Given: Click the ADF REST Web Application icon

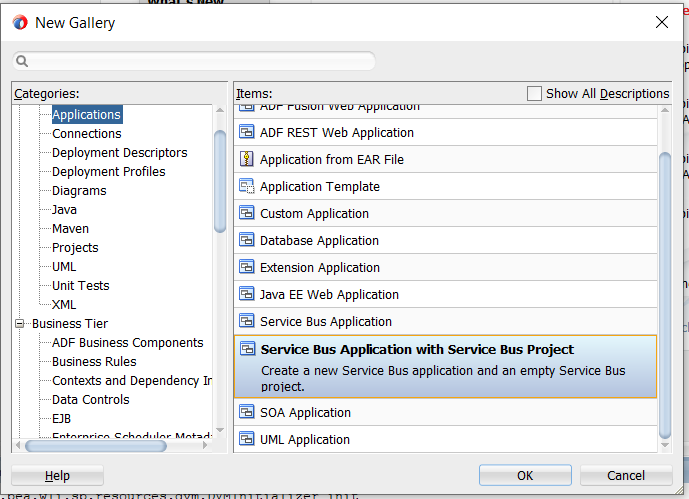Looking at the screenshot, I should click(246, 132).
